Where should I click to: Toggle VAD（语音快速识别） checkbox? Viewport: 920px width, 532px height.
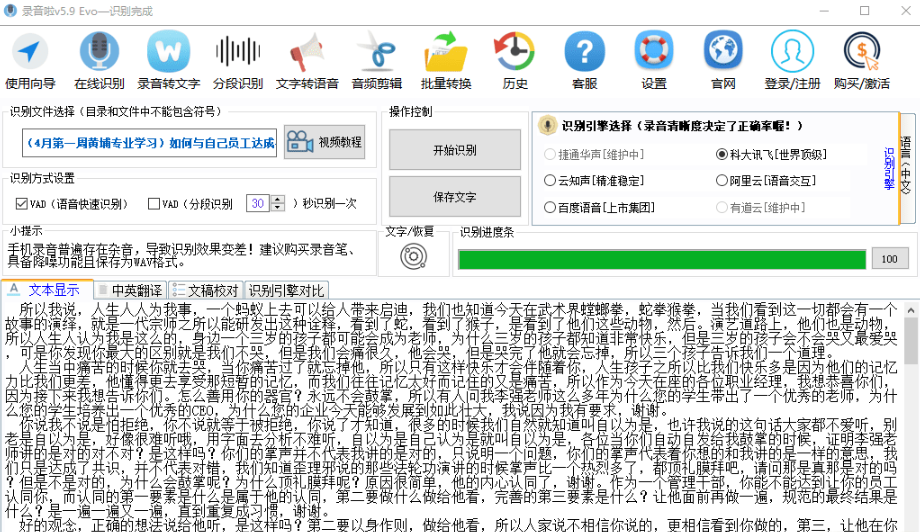pyautogui.click(x=22, y=204)
